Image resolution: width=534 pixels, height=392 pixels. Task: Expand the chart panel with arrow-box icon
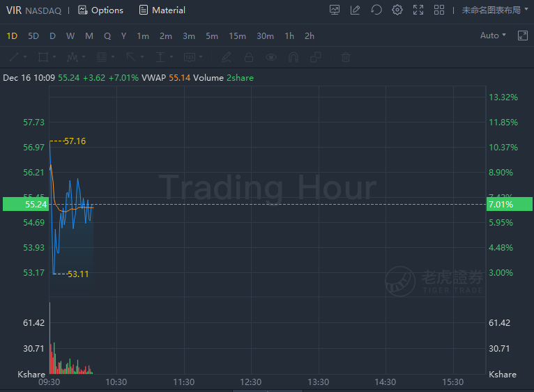click(x=522, y=36)
